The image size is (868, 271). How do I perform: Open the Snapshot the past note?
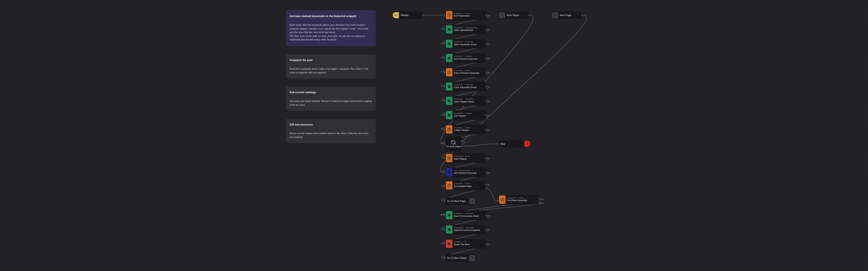point(331,66)
